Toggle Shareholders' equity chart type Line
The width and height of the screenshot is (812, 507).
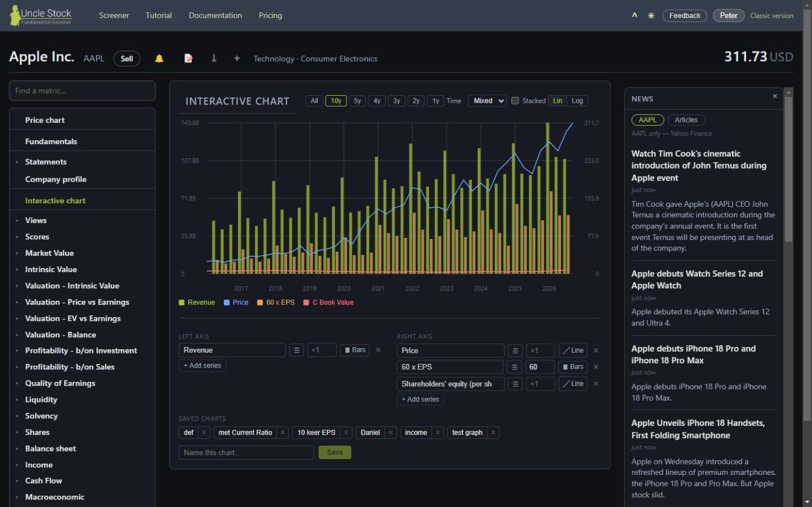point(573,384)
